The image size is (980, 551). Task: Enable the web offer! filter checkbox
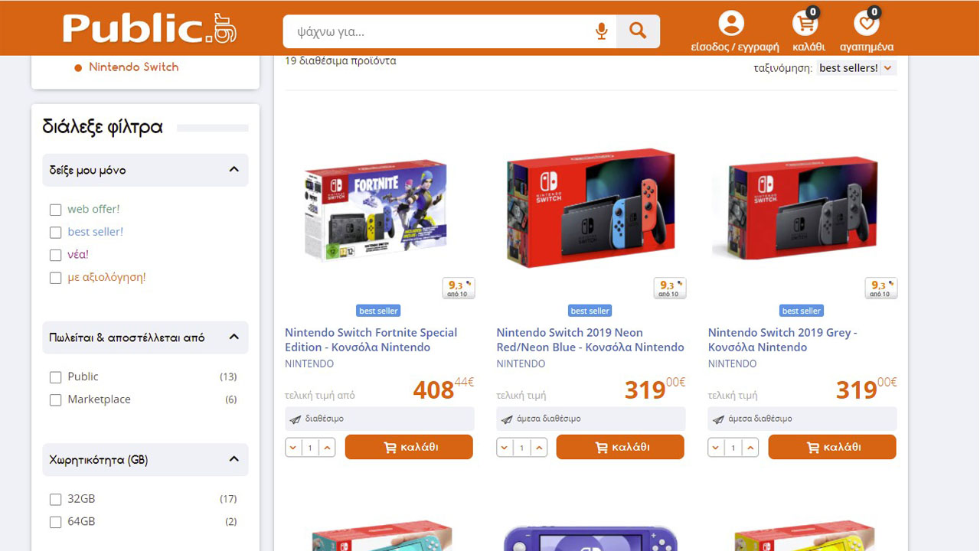point(55,210)
